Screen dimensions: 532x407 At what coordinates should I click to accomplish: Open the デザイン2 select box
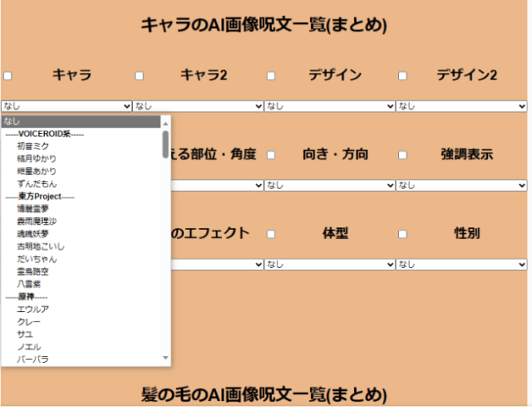click(462, 106)
